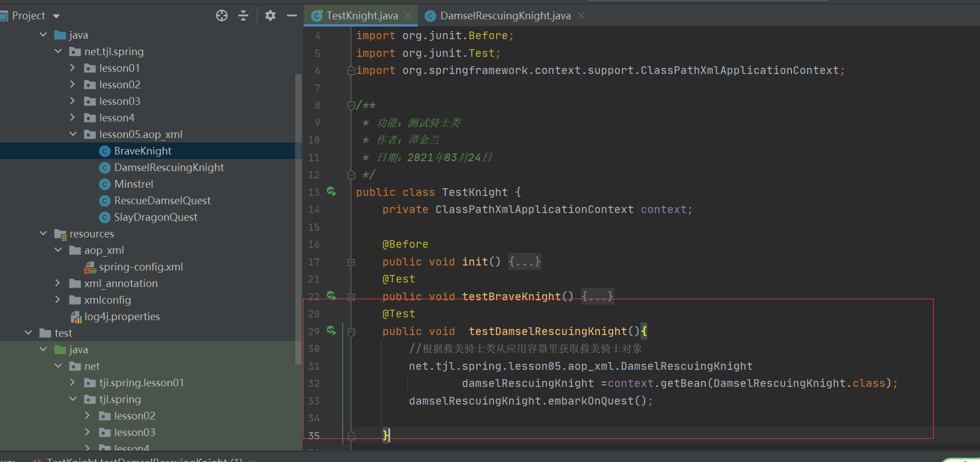Click ClassPathXmlApplicationContext import on line 6
The height and width of the screenshot is (462, 980).
pos(739,70)
